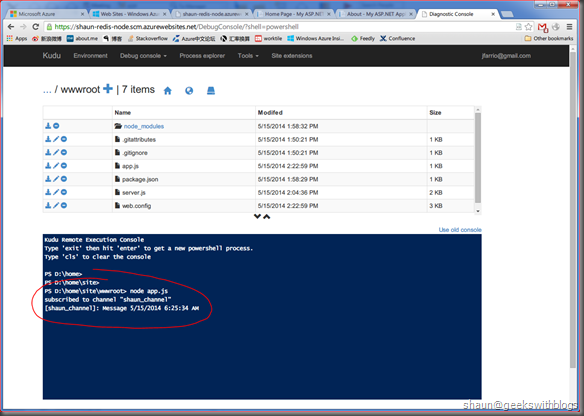Click the account email jfarrio@gmail.com
Image resolution: width=584 pixels, height=416 pixels.
click(x=506, y=56)
